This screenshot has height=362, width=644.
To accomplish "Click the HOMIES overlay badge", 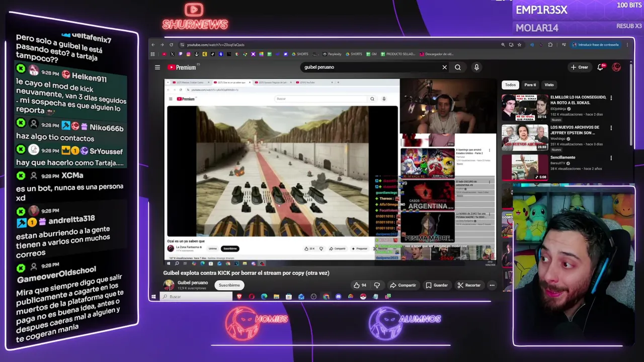I will (257, 322).
